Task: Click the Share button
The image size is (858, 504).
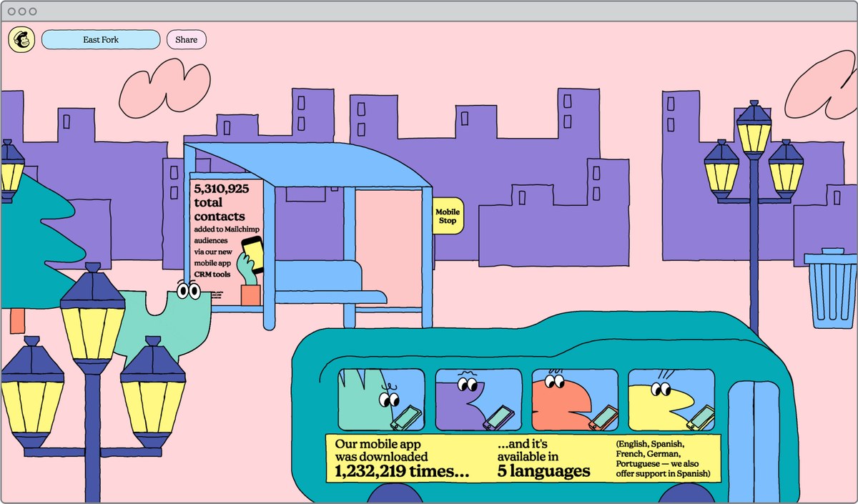Action: (x=187, y=39)
